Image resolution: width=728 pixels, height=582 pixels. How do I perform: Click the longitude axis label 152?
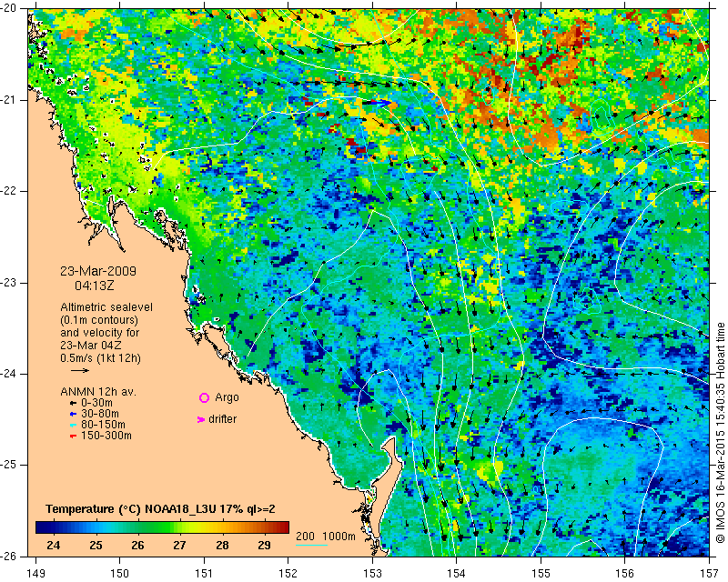pyautogui.click(x=288, y=574)
